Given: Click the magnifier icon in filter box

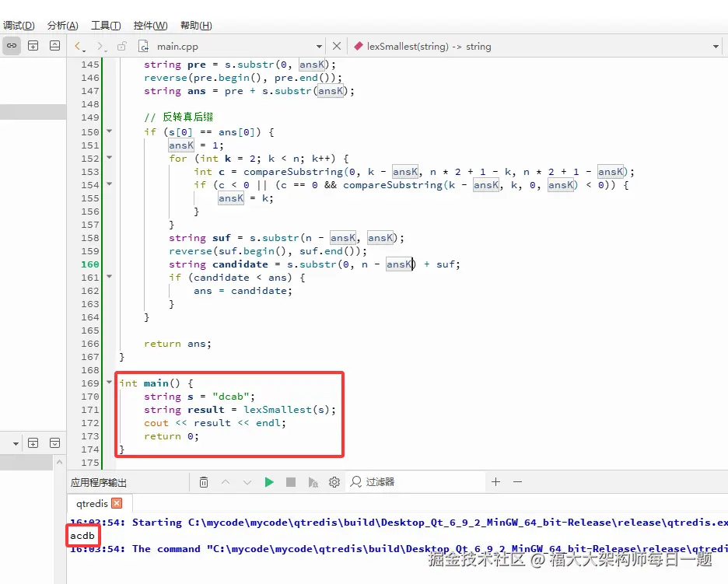Looking at the screenshot, I should pyautogui.click(x=356, y=481).
